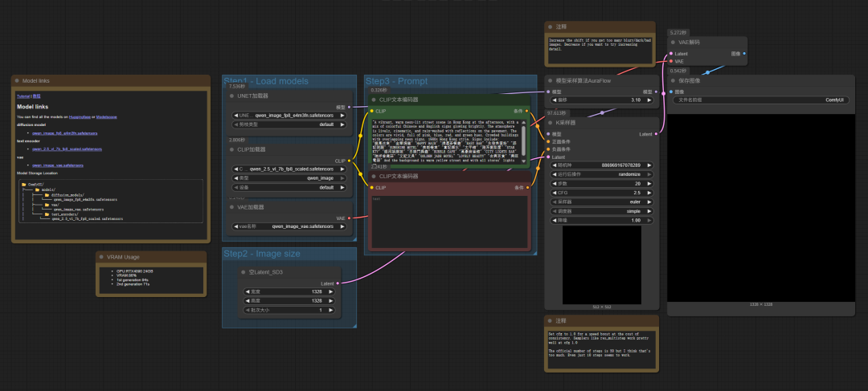The image size is (868, 391).
Task: Click the 保存图像 1328 × 1328 preview image
Action: [x=760, y=207]
